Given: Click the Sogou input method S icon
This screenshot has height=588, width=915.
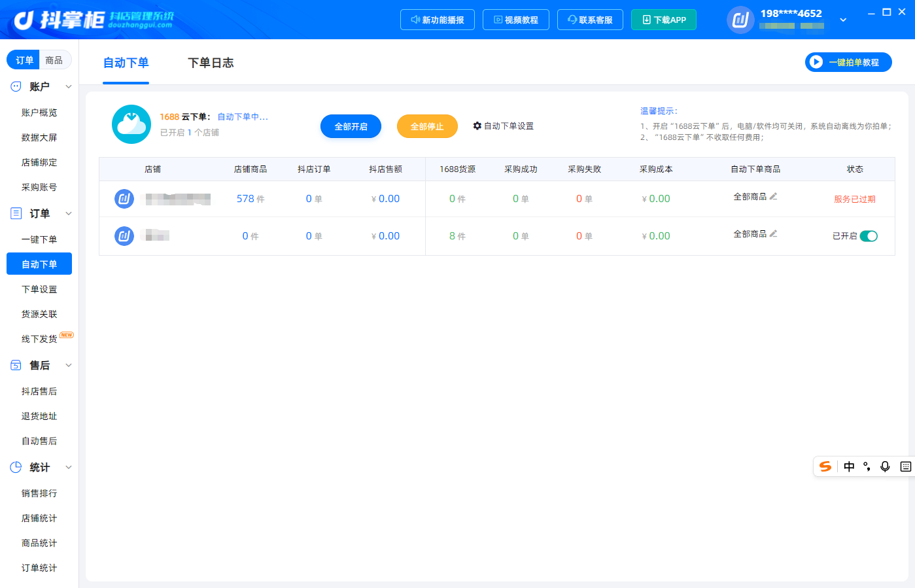Looking at the screenshot, I should [x=825, y=466].
